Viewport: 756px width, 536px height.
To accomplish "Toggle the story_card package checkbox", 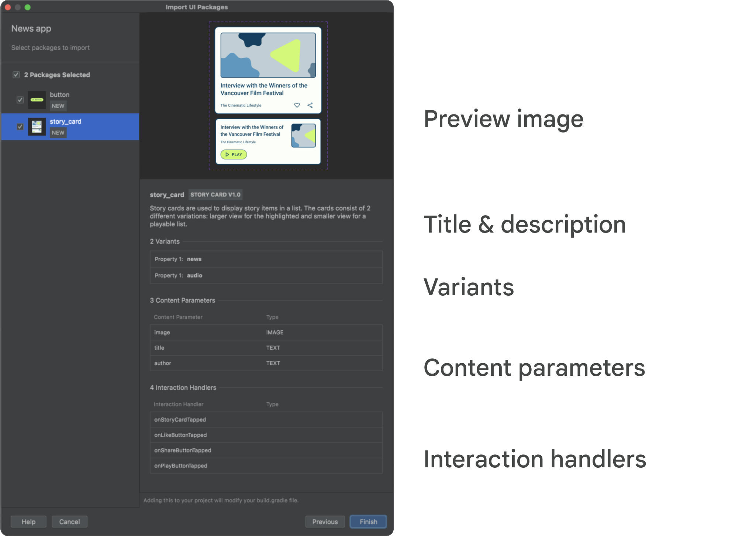I will [18, 127].
